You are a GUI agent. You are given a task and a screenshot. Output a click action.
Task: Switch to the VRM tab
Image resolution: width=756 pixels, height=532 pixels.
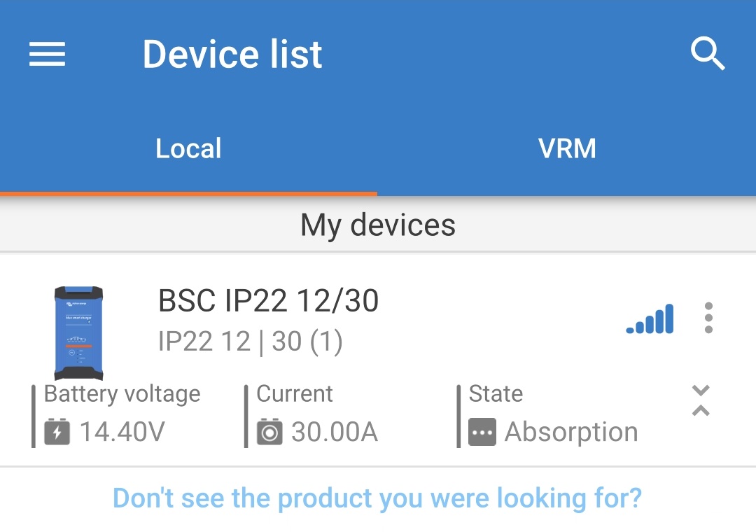point(568,148)
